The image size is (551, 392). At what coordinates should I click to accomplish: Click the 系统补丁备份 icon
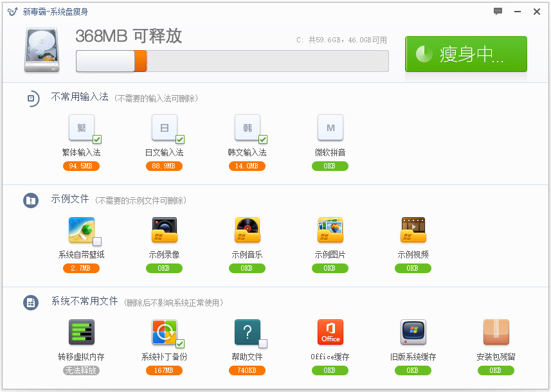pos(165,332)
